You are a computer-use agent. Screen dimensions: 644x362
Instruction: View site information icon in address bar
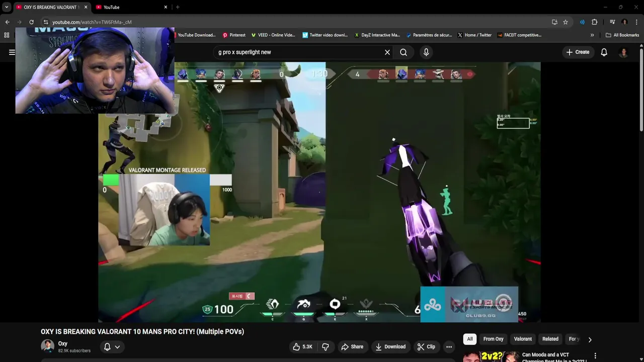45,22
